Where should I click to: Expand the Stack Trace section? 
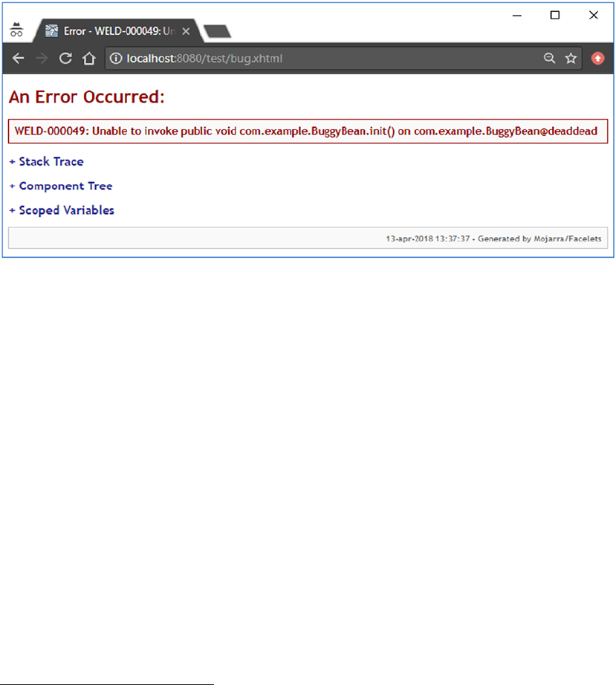click(x=46, y=162)
